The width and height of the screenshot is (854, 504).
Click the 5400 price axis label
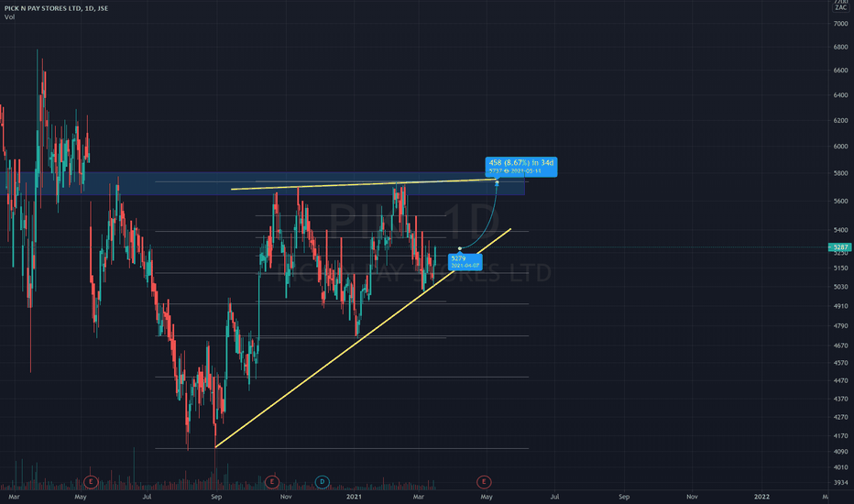pyautogui.click(x=840, y=230)
